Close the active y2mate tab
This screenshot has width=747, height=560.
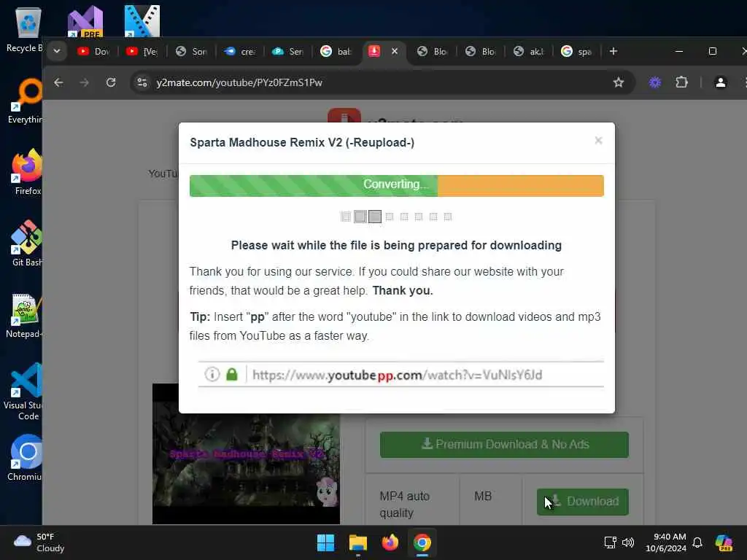(x=395, y=51)
